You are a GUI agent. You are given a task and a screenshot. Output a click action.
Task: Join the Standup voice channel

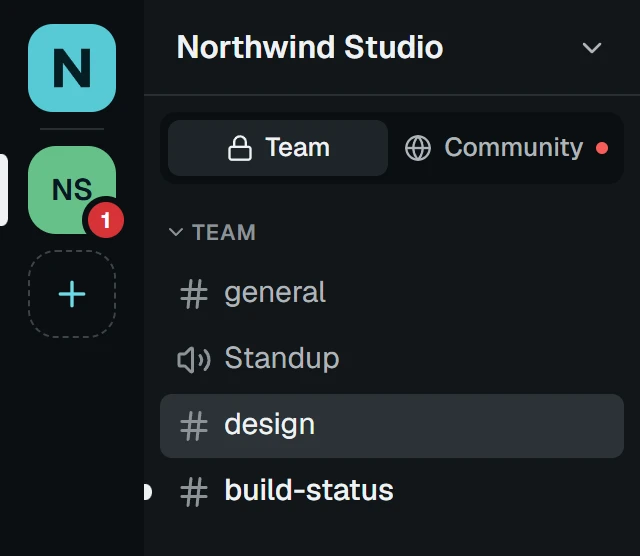392,359
